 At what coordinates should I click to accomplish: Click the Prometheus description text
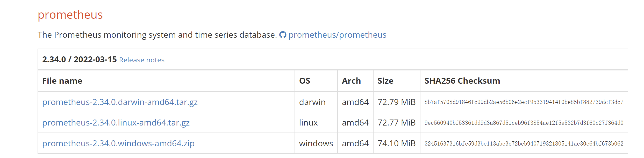tap(157, 35)
